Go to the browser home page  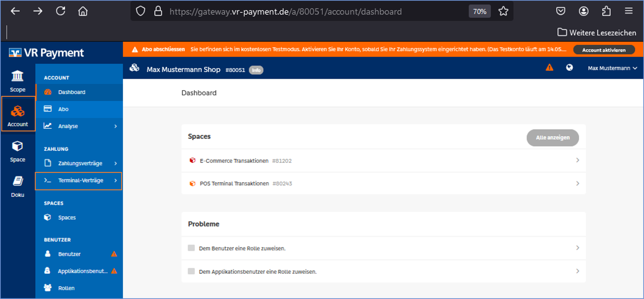click(83, 11)
